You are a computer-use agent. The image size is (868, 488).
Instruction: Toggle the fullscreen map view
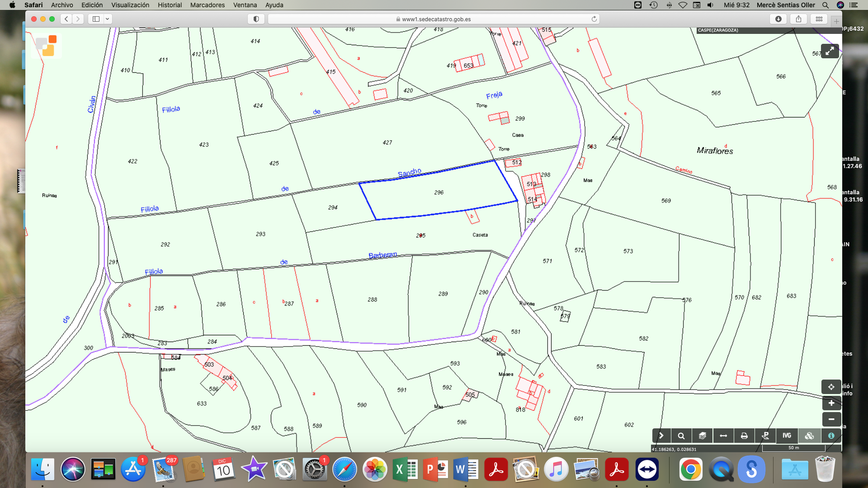point(830,51)
